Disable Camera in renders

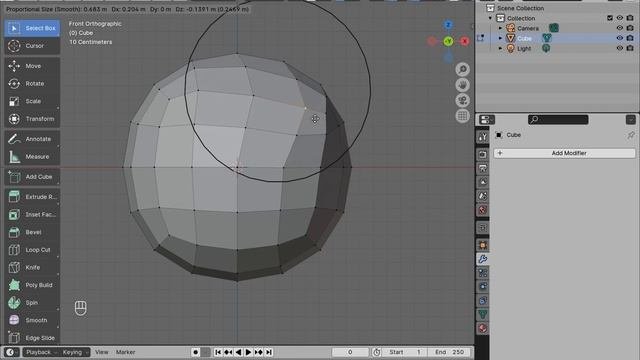pyautogui.click(x=630, y=28)
